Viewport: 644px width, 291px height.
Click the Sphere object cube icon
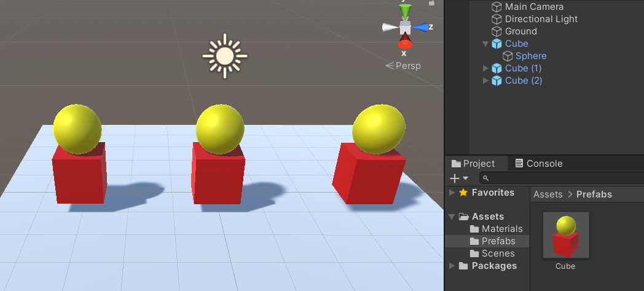[x=508, y=56]
